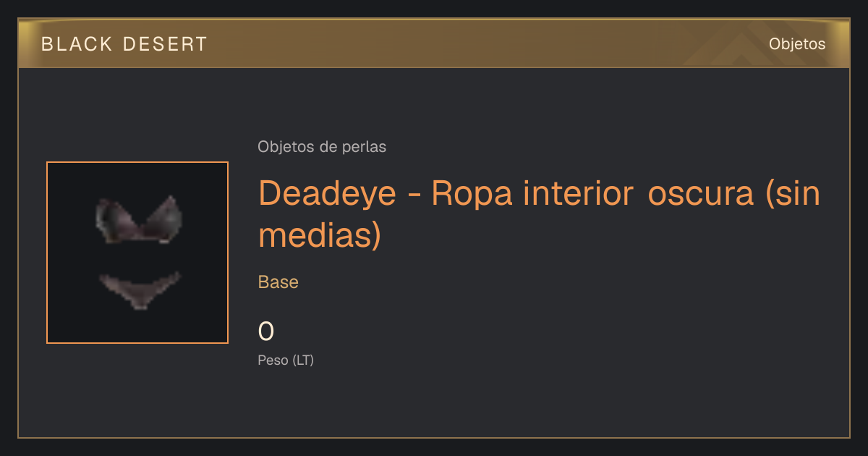Click the gold header banner center

pos(434,43)
